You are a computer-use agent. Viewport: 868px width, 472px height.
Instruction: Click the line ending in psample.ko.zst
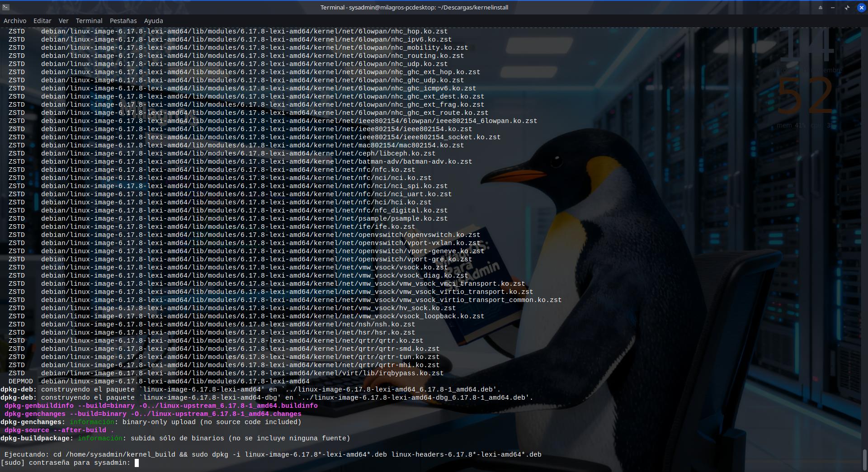[228, 218]
